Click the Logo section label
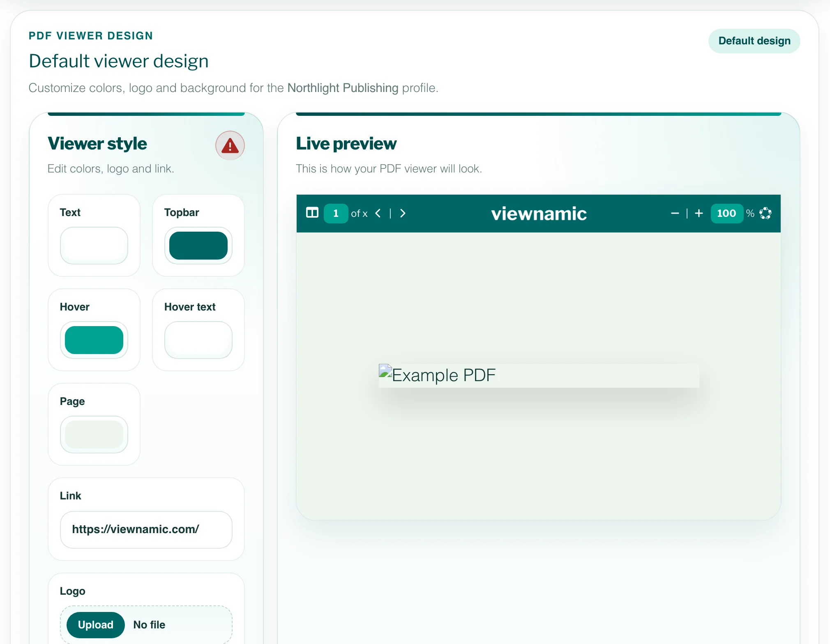This screenshot has width=830, height=644. pyautogui.click(x=73, y=591)
